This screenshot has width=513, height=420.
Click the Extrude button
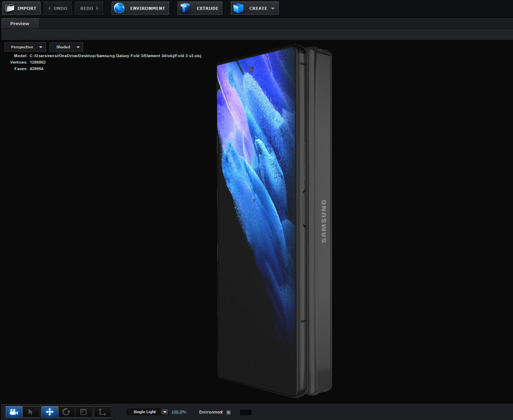tap(200, 8)
